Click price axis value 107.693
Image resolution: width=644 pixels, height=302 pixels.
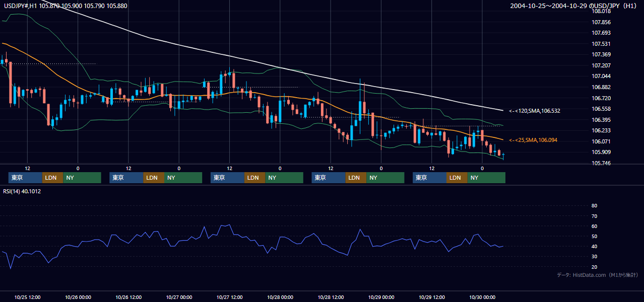click(x=601, y=33)
